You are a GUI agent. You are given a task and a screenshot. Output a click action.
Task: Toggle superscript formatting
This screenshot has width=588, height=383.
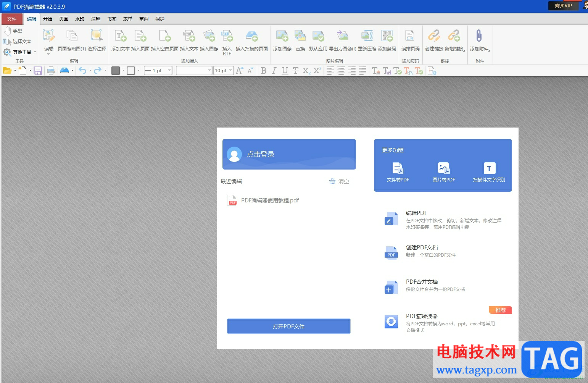tap(317, 71)
